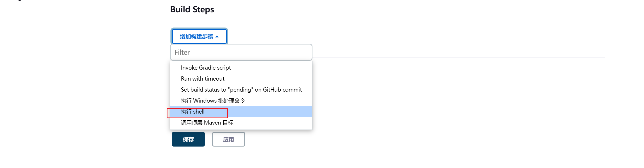Click the Filter placeholder text in the search box
Viewport: 644px width, 168px height.
point(182,52)
